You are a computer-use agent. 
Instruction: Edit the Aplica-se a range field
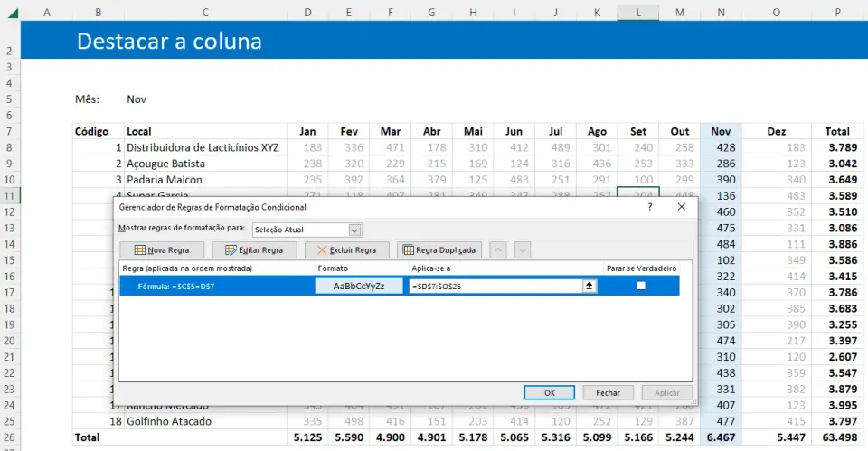[x=495, y=287]
